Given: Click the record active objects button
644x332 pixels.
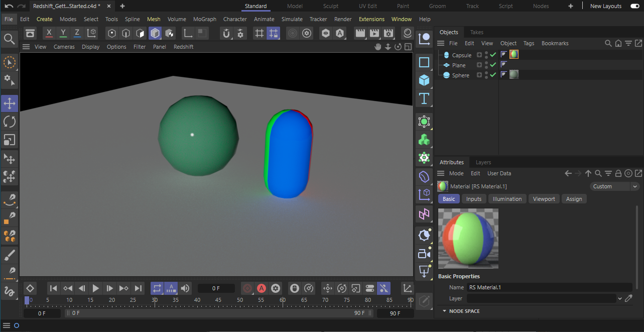Looking at the screenshot, I should tap(247, 288).
